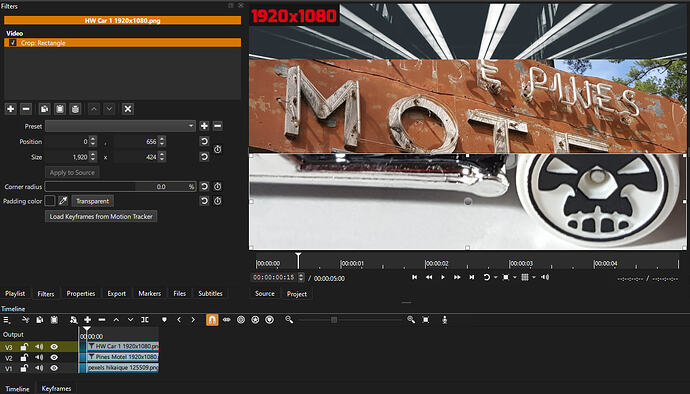Uncheck the Crop: Rectangle filter checkbox
The height and width of the screenshot is (394, 690).
tap(13, 43)
